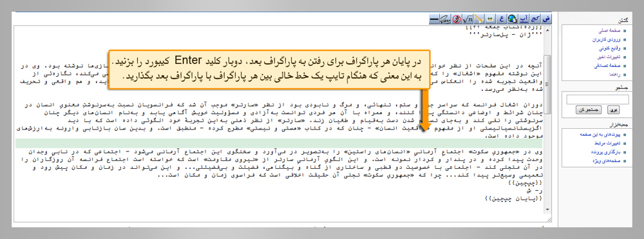Image resolution: width=644 pixels, height=239 pixels.
Task: Click the برو (Go) search button
Action: pos(613,110)
